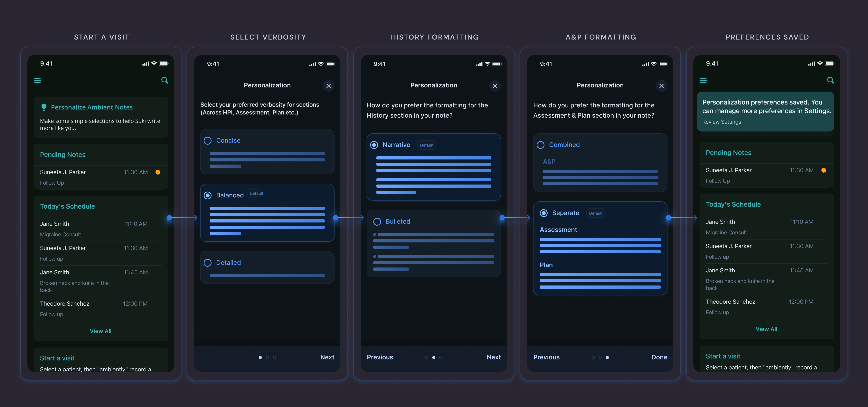
Task: Open Suneeta J. Parker pending note, Start a Visit
Action: (101, 177)
